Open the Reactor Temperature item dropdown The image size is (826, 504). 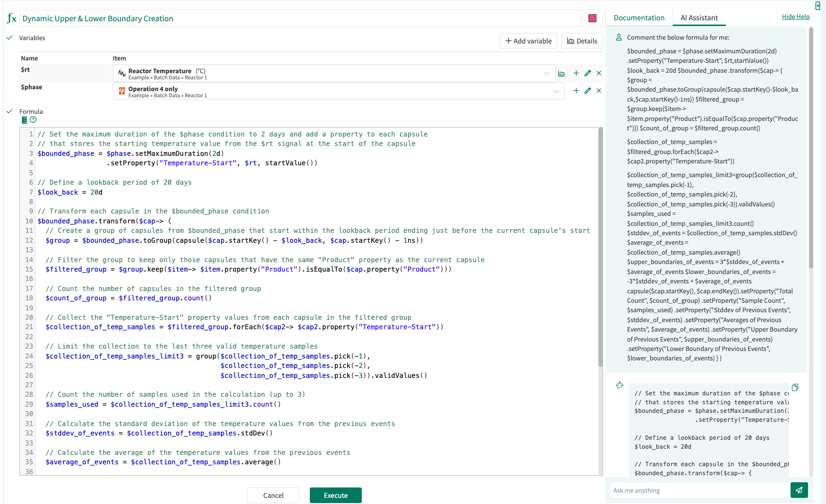(x=547, y=73)
